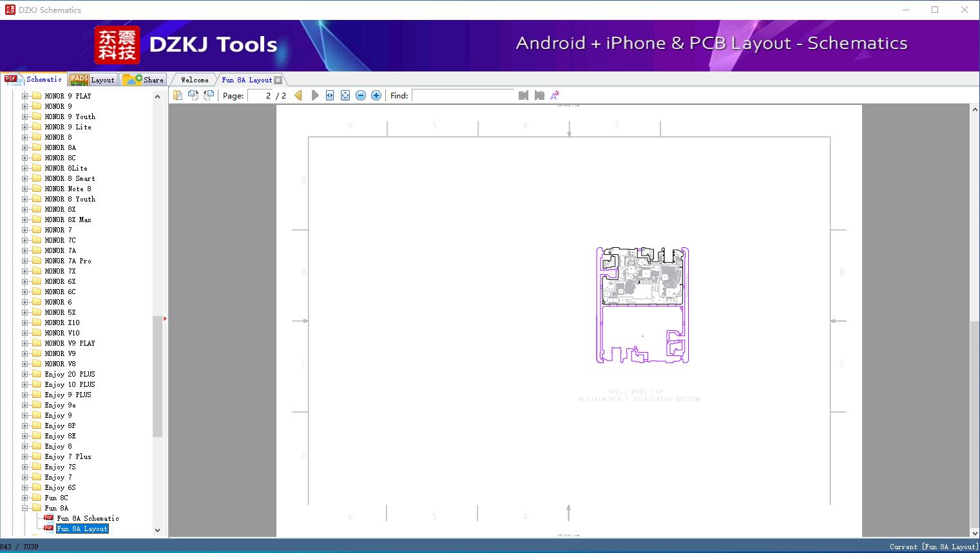This screenshot has width=980, height=553.
Task: Select Enjoy 6S in the tree
Action: pyautogui.click(x=61, y=487)
